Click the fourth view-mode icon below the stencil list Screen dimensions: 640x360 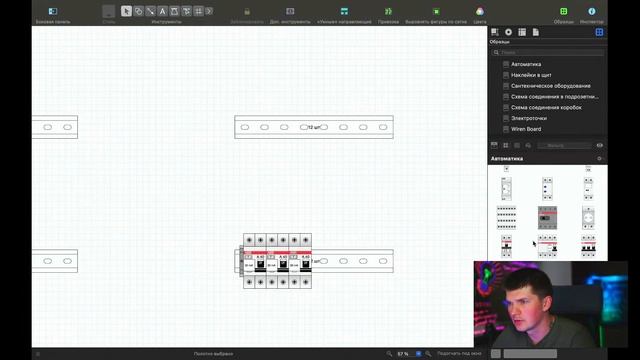point(528,145)
